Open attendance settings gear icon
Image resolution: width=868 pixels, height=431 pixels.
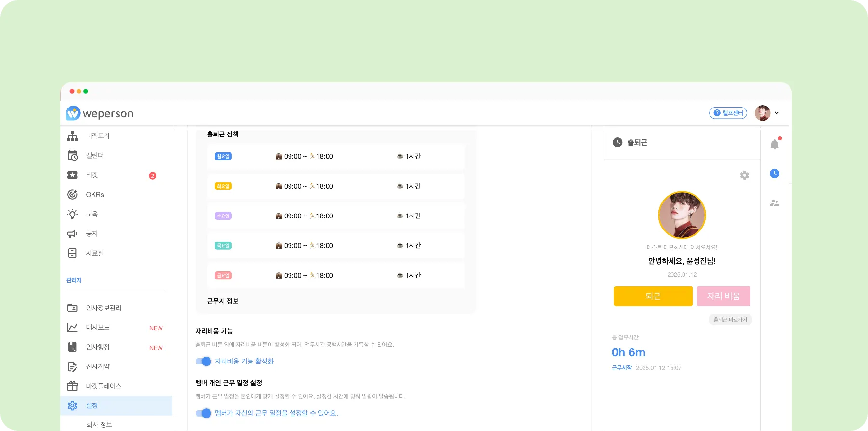coord(744,175)
